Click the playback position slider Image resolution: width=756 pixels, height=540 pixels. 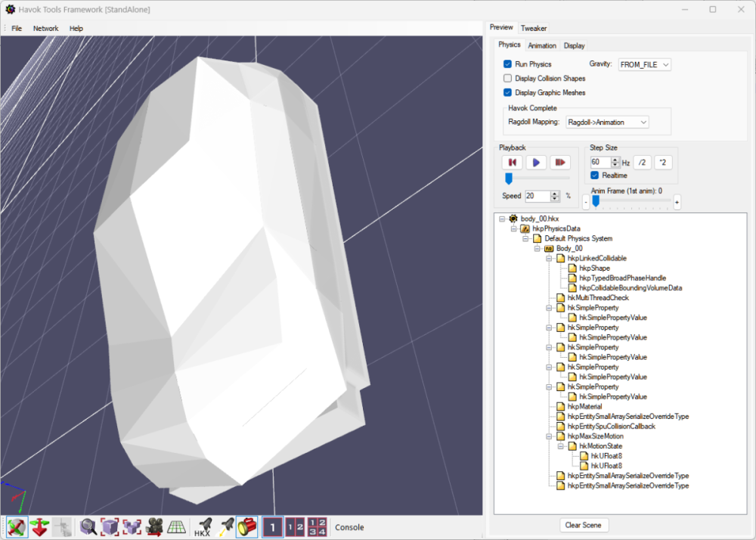509,178
